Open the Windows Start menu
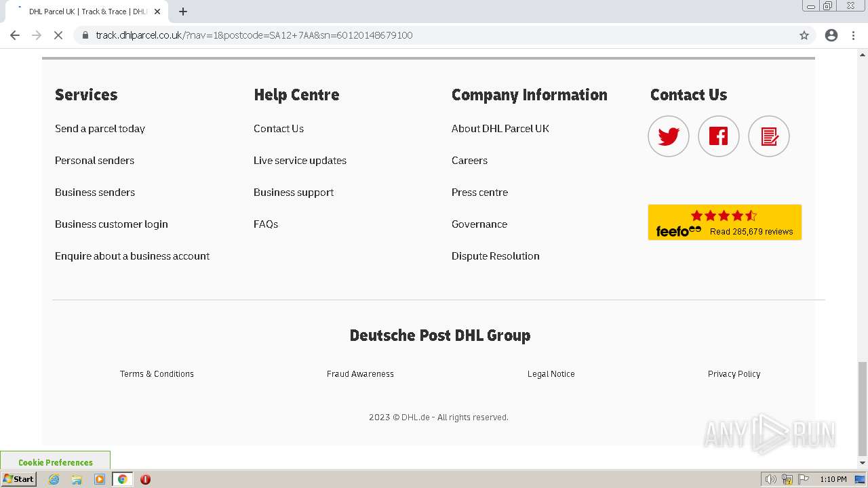The height and width of the screenshot is (488, 868). pos(19,479)
